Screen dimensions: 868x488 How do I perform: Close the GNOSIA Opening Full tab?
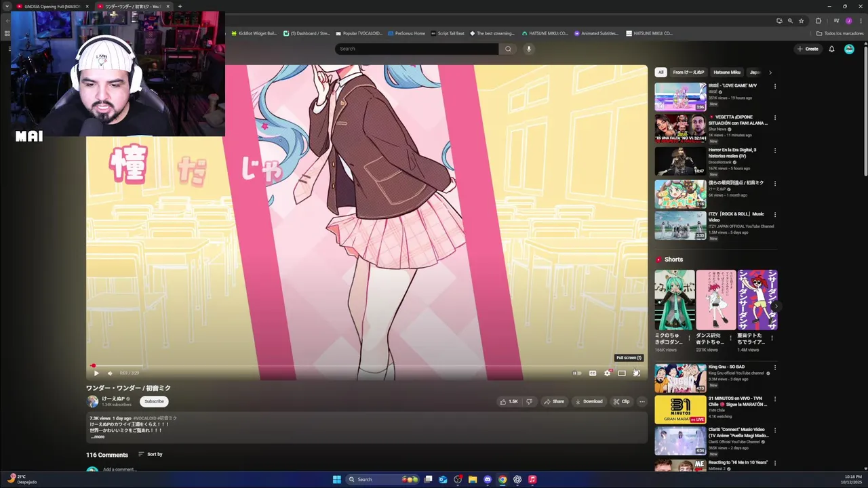[x=87, y=6]
